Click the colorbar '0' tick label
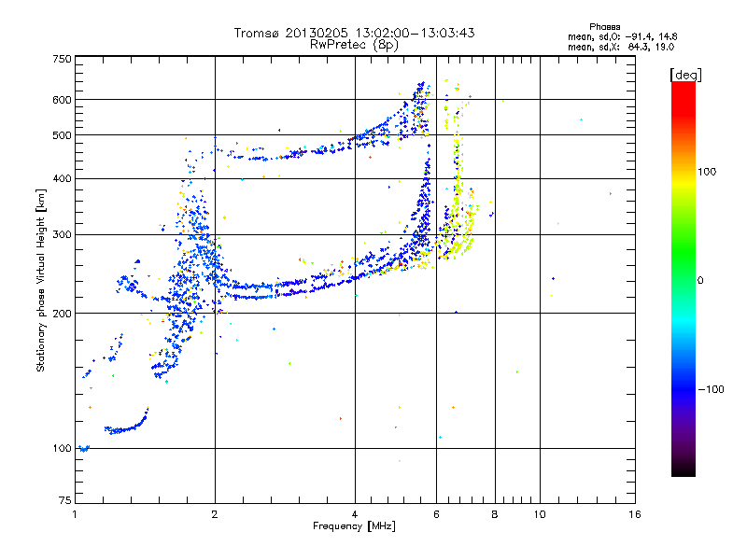 tap(700, 281)
